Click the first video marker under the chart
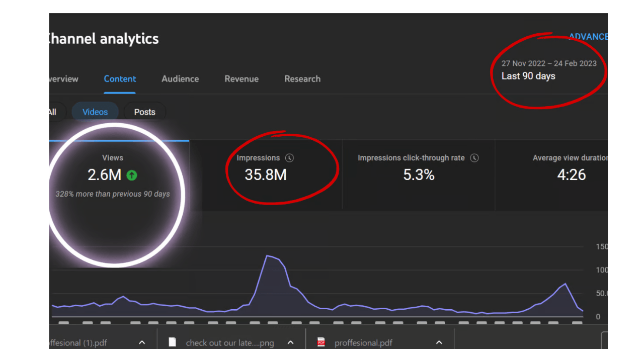 (x=64, y=323)
